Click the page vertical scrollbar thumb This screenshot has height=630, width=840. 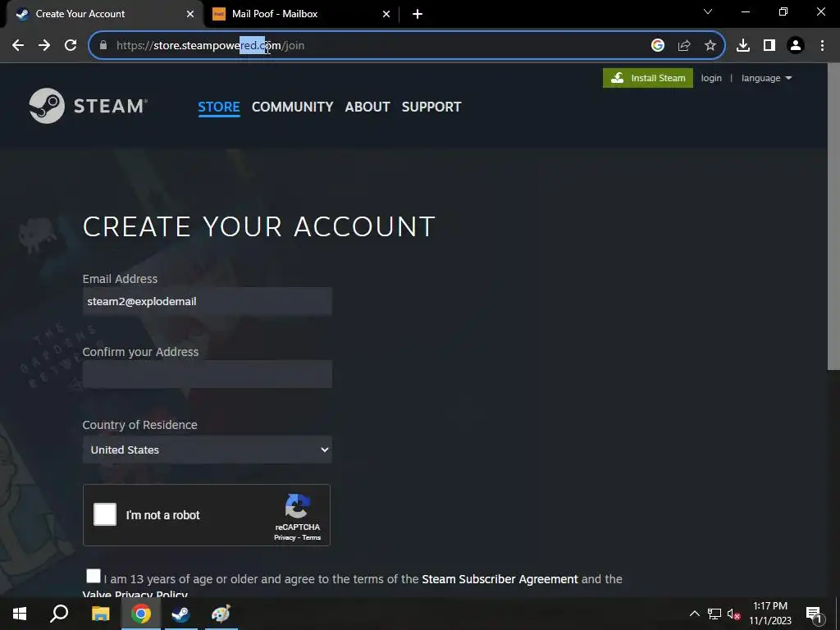pos(833,217)
